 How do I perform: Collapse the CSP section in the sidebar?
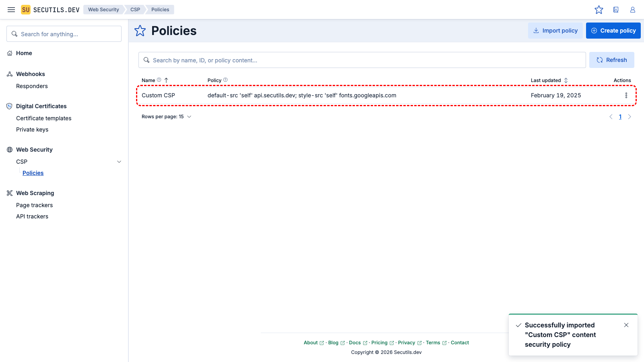pyautogui.click(x=119, y=161)
